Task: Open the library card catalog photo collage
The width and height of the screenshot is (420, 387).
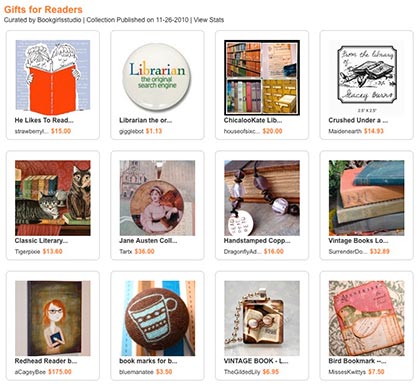Action: point(262,77)
